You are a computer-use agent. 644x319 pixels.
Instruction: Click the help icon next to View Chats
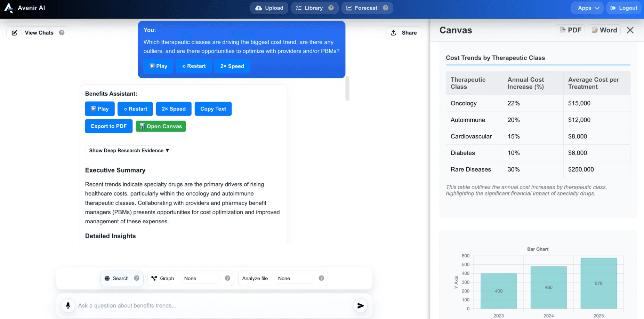pos(62,33)
